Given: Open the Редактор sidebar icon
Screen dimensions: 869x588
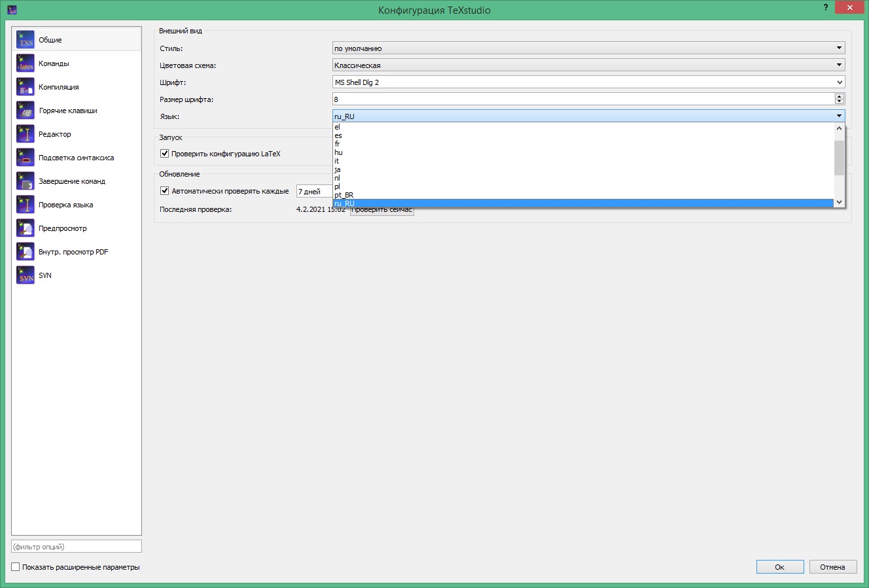Looking at the screenshot, I should coord(26,134).
